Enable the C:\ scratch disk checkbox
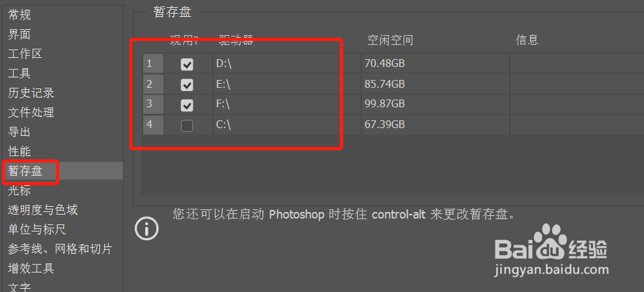 pyautogui.click(x=187, y=126)
